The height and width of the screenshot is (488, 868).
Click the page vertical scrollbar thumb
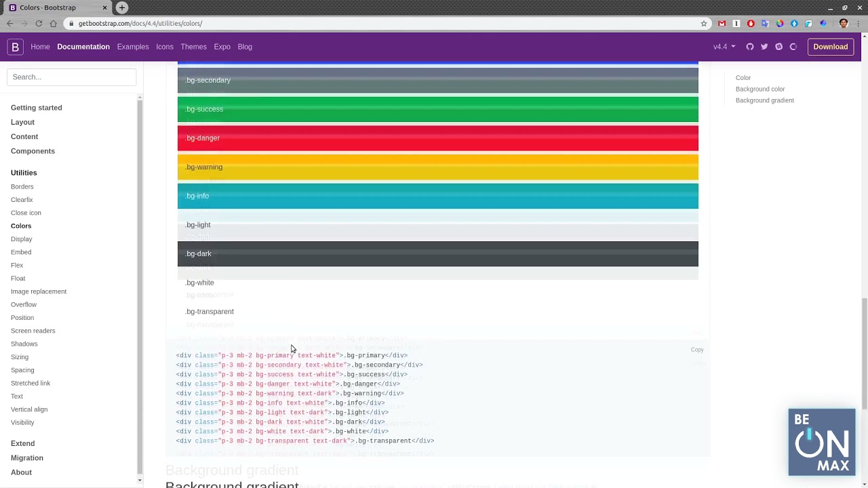coord(864,353)
